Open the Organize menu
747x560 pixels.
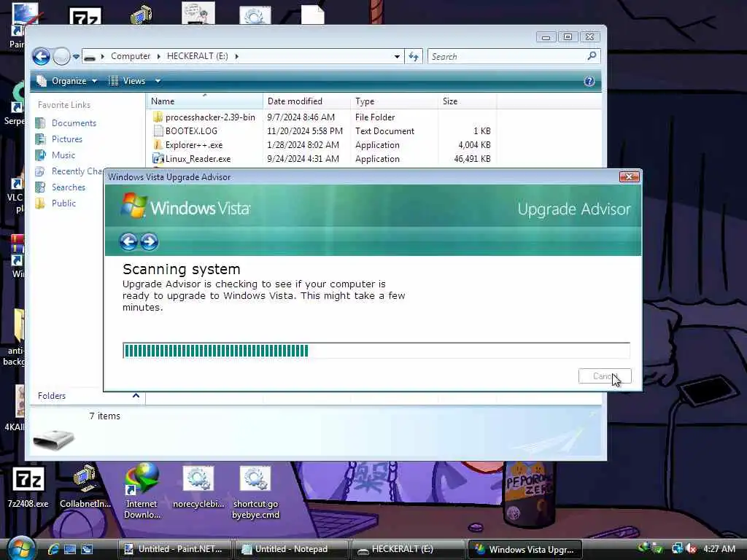pyautogui.click(x=67, y=81)
